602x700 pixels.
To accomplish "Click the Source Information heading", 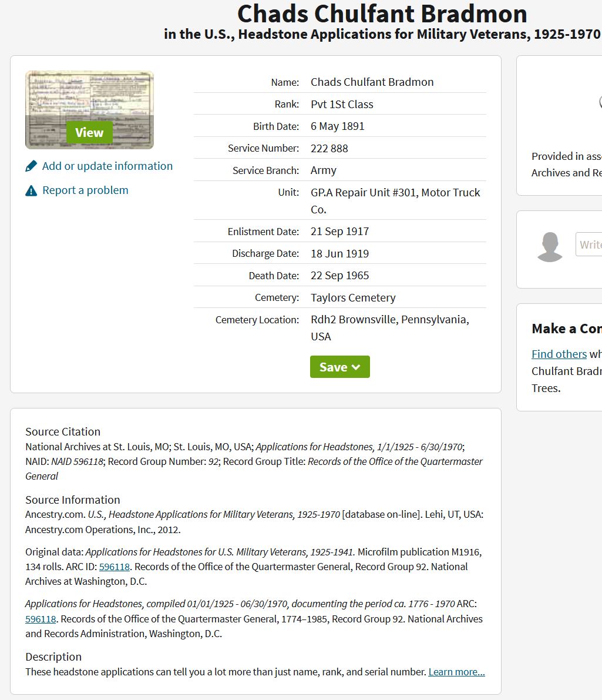I will click(73, 500).
